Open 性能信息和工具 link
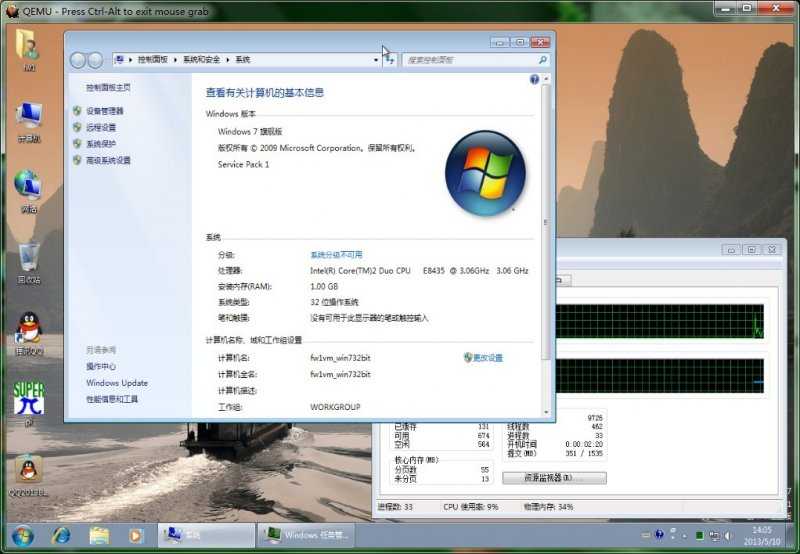Viewport: 800px width, 554px height. [x=112, y=399]
